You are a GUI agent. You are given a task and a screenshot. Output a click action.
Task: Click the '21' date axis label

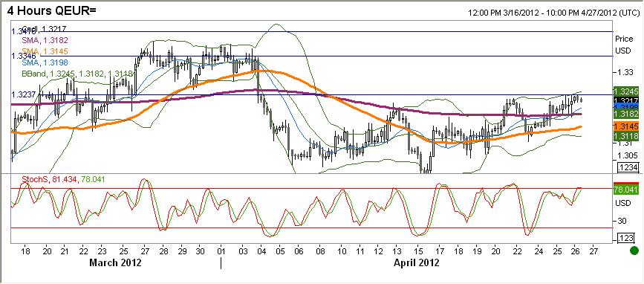tap(65, 251)
